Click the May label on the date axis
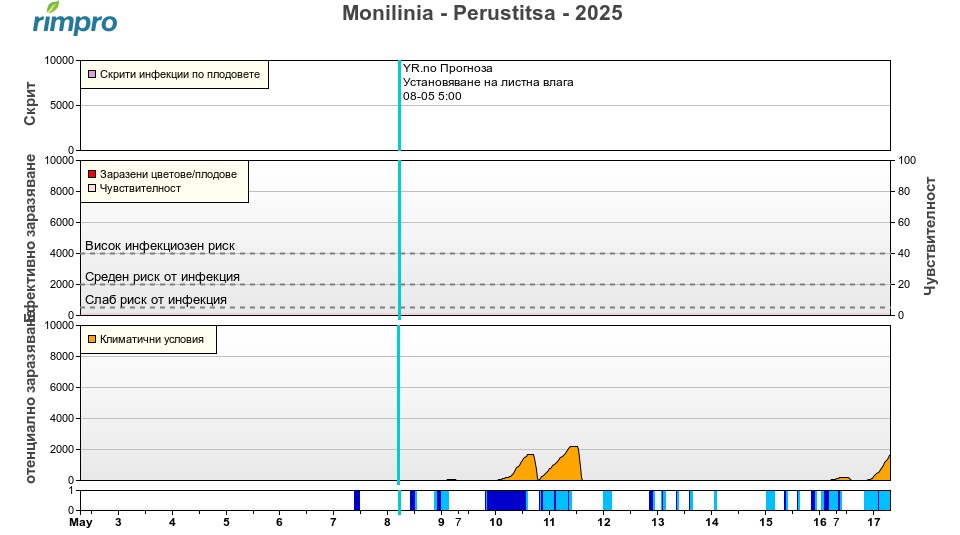This screenshot has height=535, width=960. click(81, 522)
